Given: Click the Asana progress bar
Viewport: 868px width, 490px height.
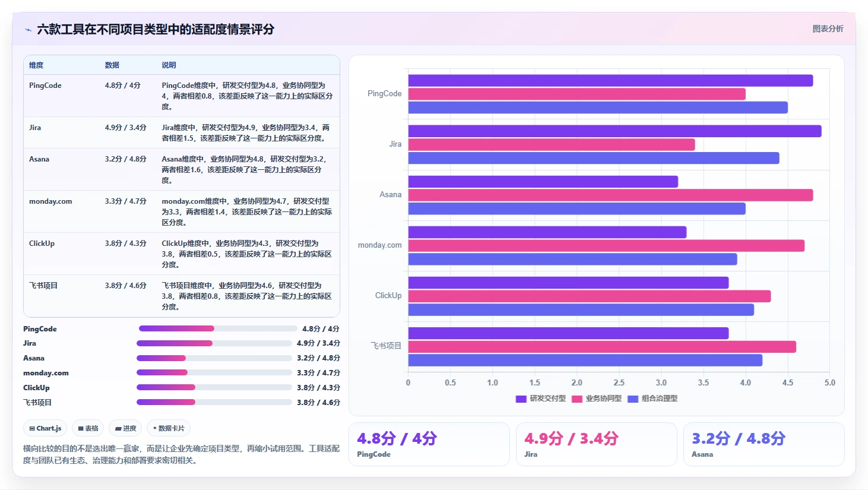Looking at the screenshot, I should click(214, 358).
